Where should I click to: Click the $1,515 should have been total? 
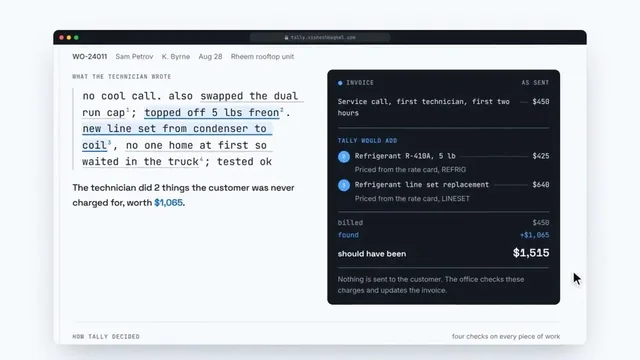coord(531,253)
